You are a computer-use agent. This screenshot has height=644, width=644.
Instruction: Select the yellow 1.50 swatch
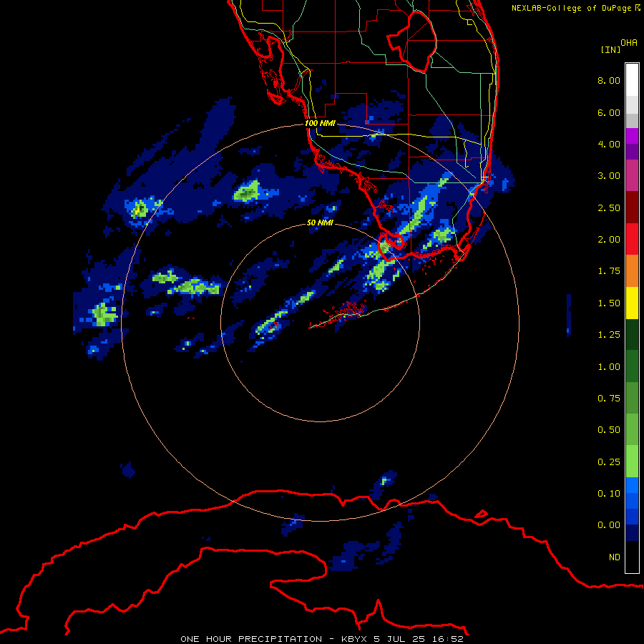coord(632,303)
